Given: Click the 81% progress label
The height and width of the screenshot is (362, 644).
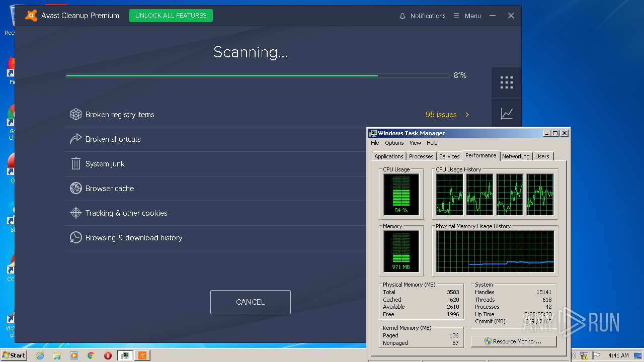Looking at the screenshot, I should 460,75.
